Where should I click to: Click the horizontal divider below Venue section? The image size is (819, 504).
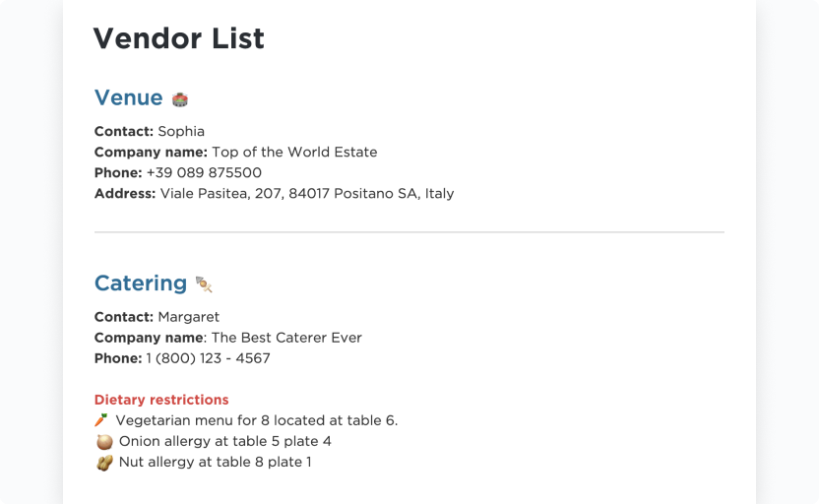click(409, 232)
